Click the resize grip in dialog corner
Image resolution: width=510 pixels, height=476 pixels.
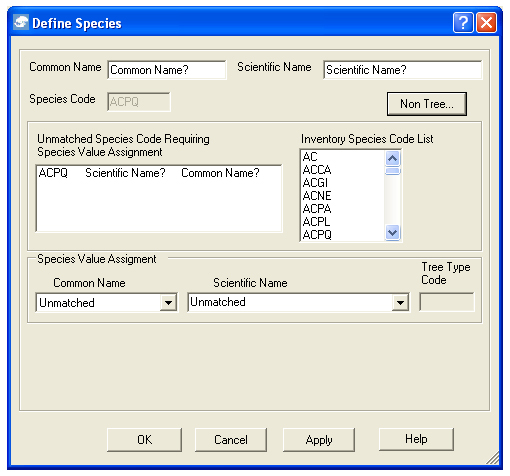tap(492, 458)
